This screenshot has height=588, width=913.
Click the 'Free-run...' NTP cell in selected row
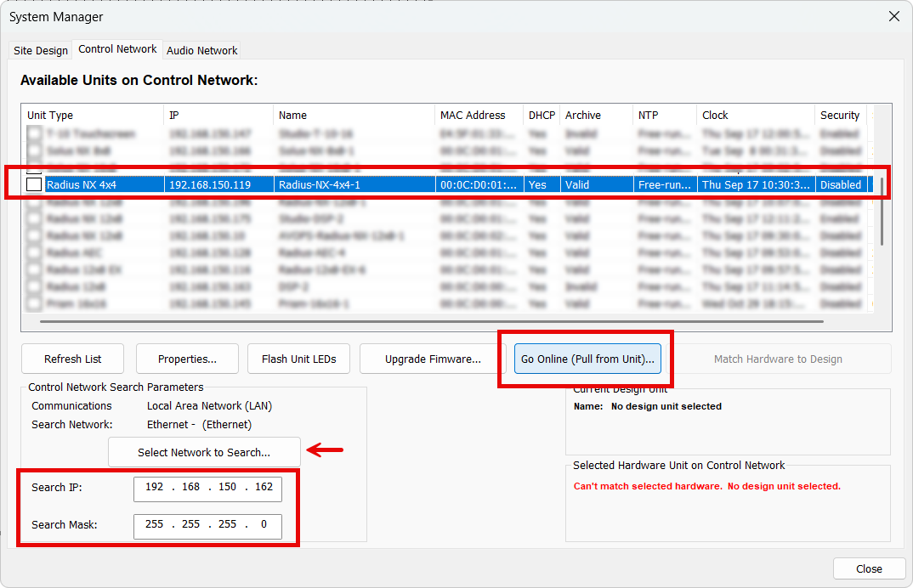point(665,184)
